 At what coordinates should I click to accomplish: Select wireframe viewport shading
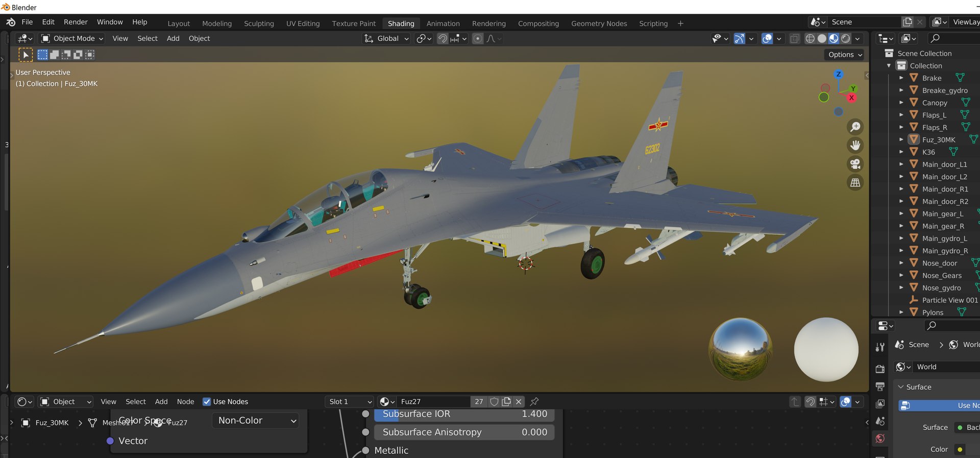[810, 39]
